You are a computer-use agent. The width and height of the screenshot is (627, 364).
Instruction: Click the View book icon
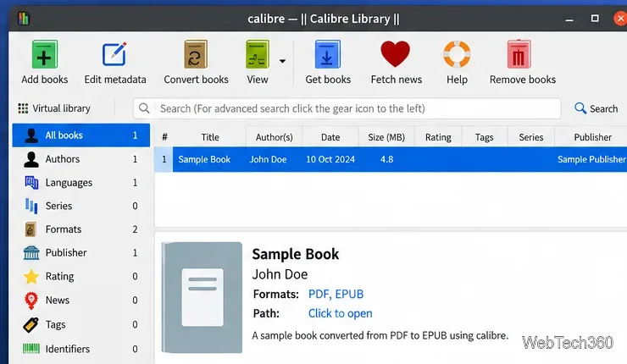coord(257,54)
